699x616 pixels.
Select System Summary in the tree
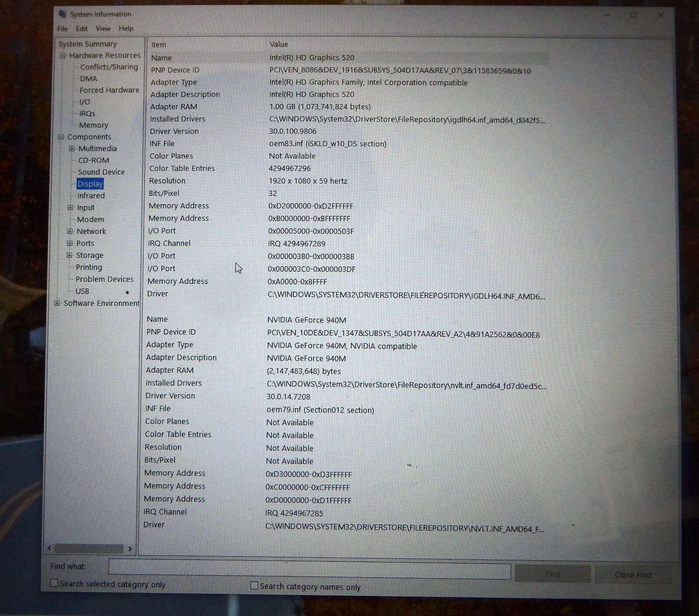(88, 44)
